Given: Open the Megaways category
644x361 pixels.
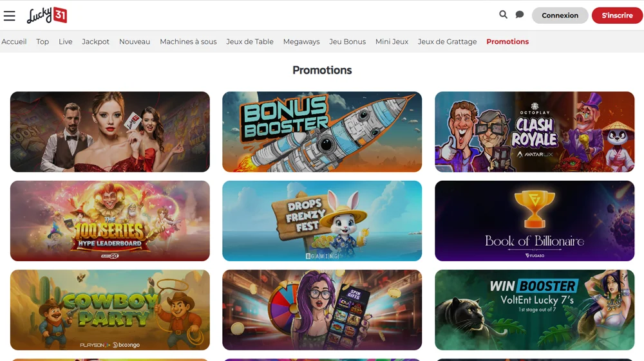Looking at the screenshot, I should point(301,41).
